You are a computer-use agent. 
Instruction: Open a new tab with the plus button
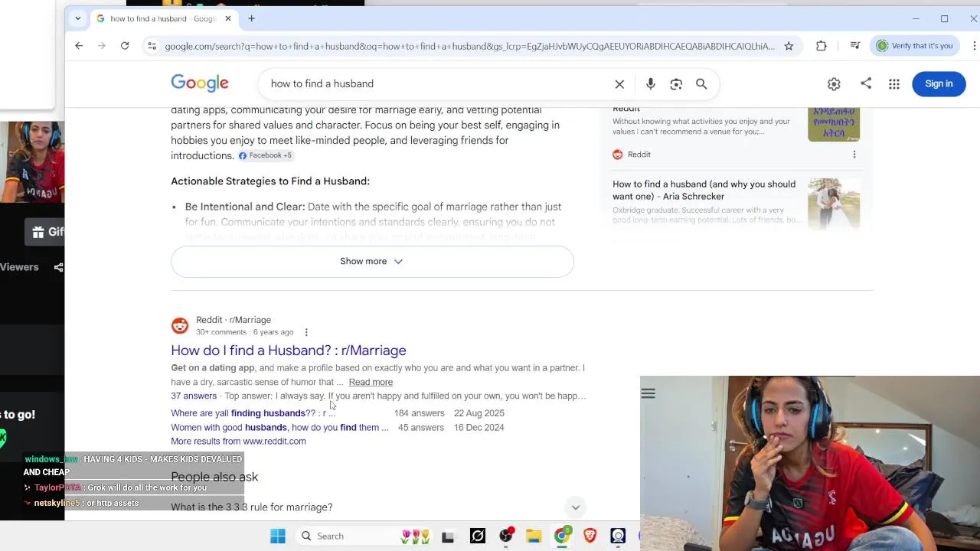[251, 18]
